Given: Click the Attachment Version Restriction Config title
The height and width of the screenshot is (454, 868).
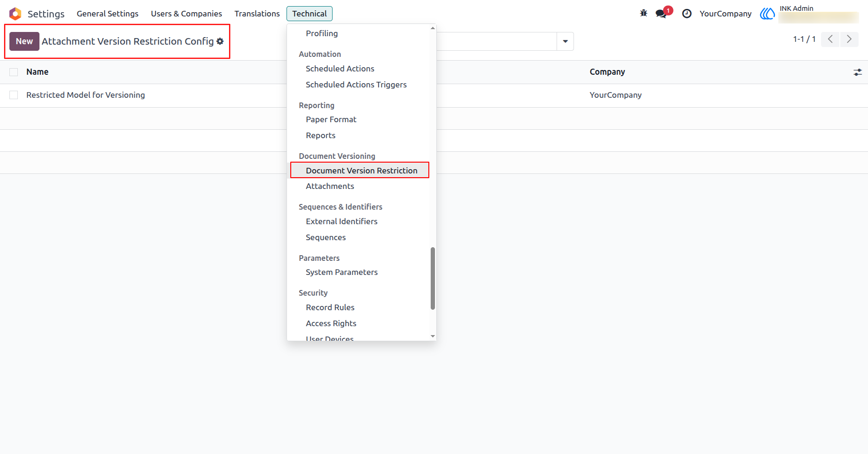Looking at the screenshot, I should pyautogui.click(x=128, y=41).
